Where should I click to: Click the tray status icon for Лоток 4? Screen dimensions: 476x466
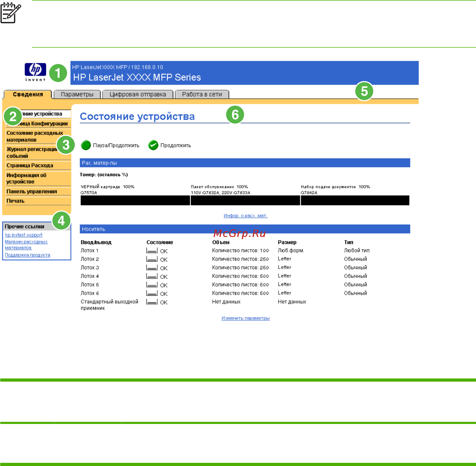coord(152,276)
